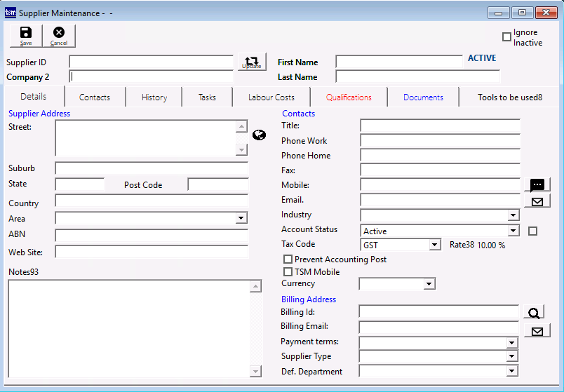Click the Post Code button
Viewport: 564px width, 392px height.
tap(143, 185)
